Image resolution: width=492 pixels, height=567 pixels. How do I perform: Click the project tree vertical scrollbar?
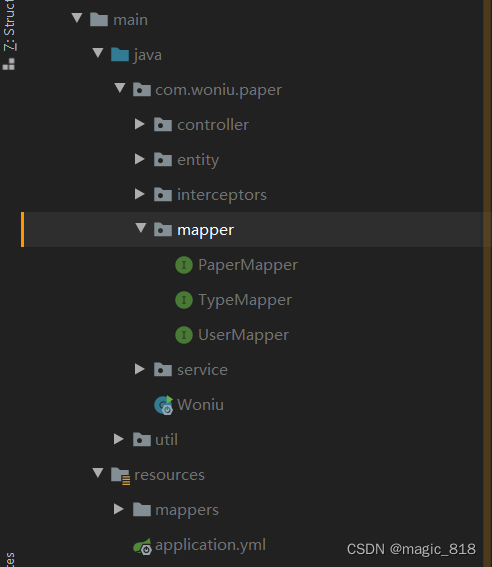(x=487, y=284)
